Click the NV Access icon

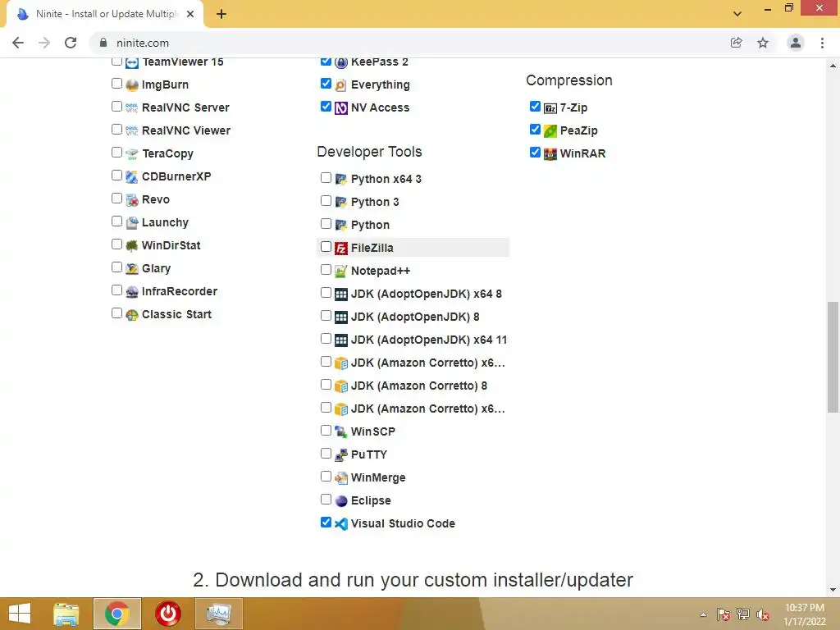click(x=340, y=108)
